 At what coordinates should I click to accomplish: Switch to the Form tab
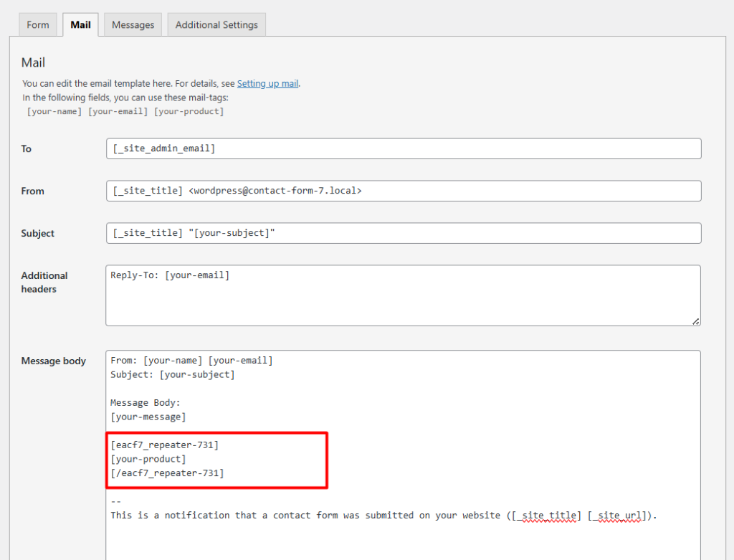click(37, 25)
